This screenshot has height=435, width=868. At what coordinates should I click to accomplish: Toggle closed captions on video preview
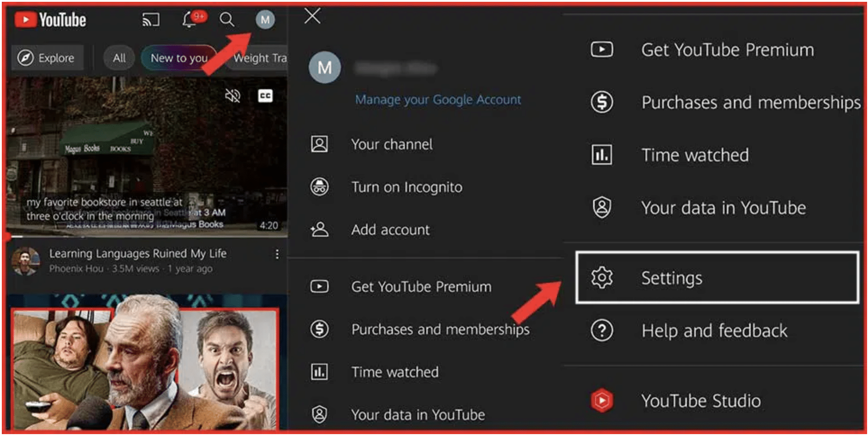[x=265, y=95]
